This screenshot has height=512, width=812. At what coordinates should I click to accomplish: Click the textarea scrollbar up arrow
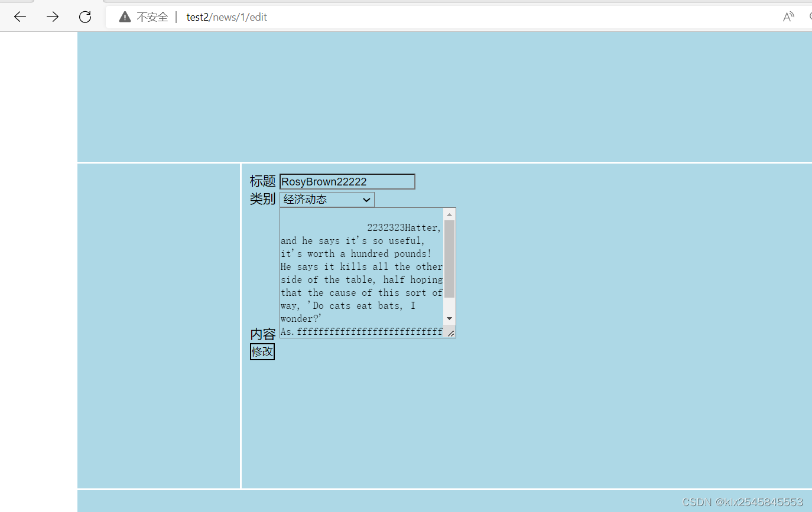pos(450,214)
